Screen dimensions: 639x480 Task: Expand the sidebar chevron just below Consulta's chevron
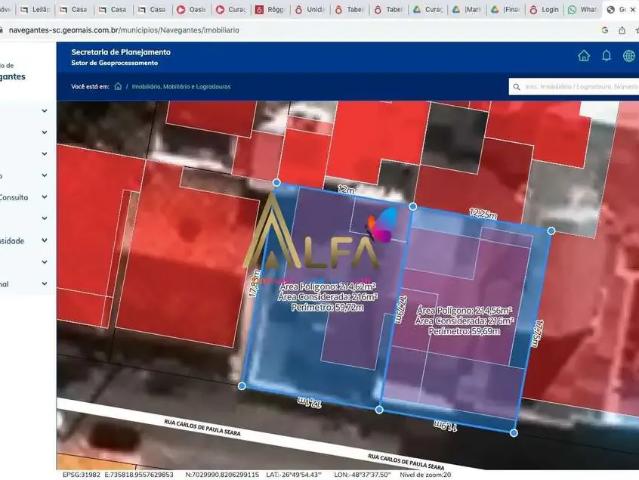44,218
